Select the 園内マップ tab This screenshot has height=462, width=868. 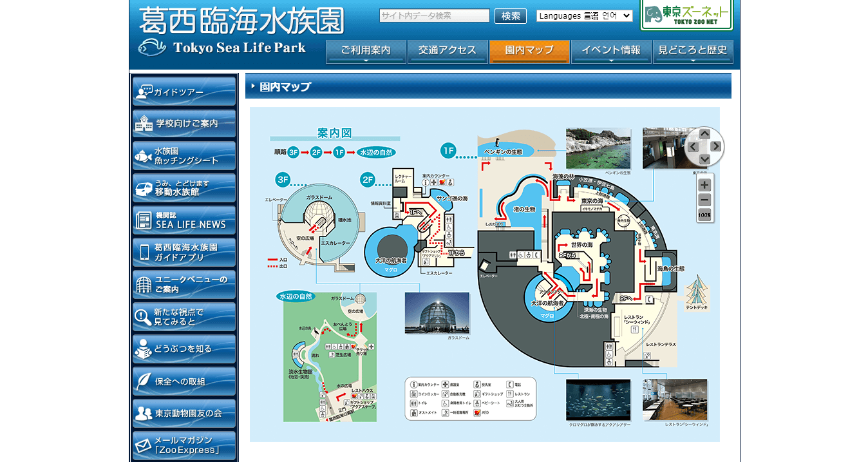[529, 52]
